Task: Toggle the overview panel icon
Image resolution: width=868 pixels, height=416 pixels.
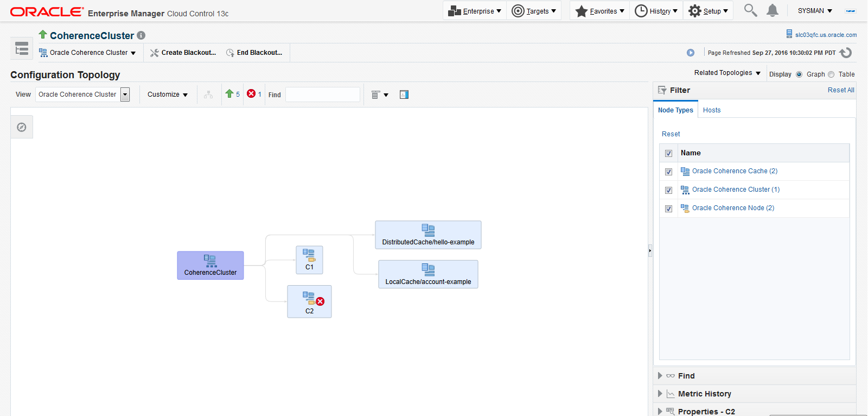Action: pyautogui.click(x=404, y=94)
